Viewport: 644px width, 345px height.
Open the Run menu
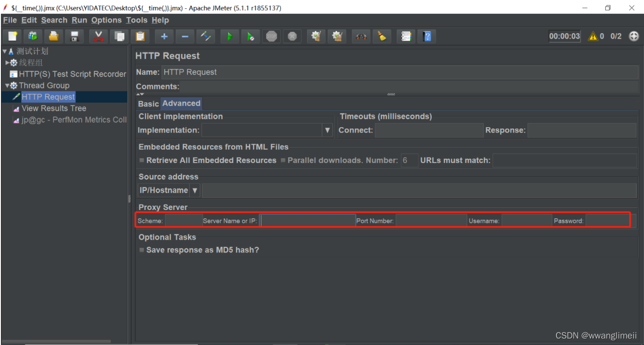click(79, 20)
